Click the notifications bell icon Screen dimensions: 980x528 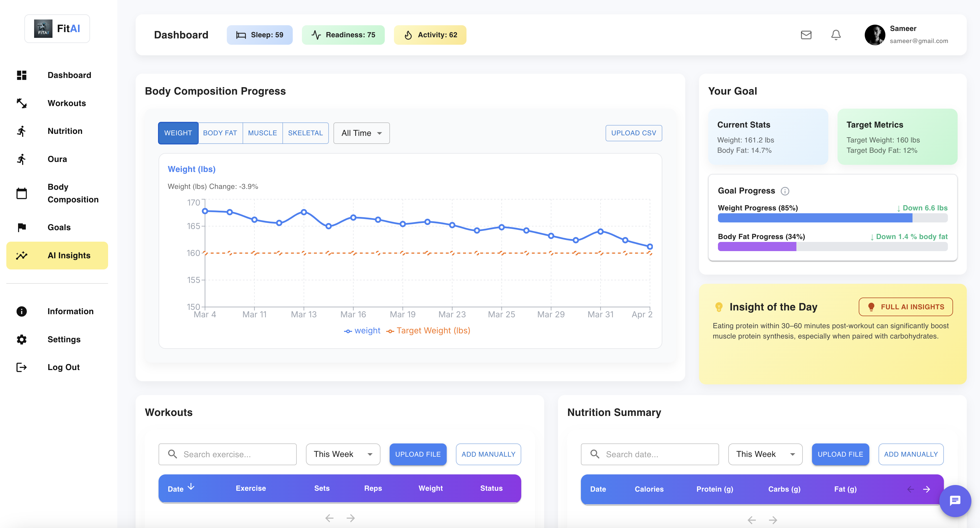coord(835,35)
